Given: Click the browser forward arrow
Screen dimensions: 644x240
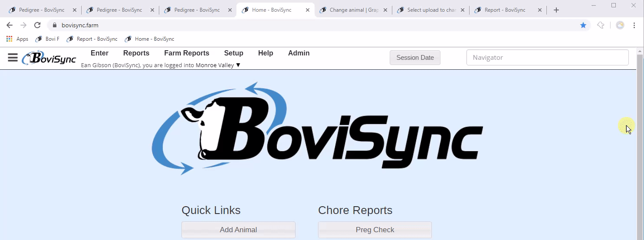Looking at the screenshot, I should (x=23, y=26).
